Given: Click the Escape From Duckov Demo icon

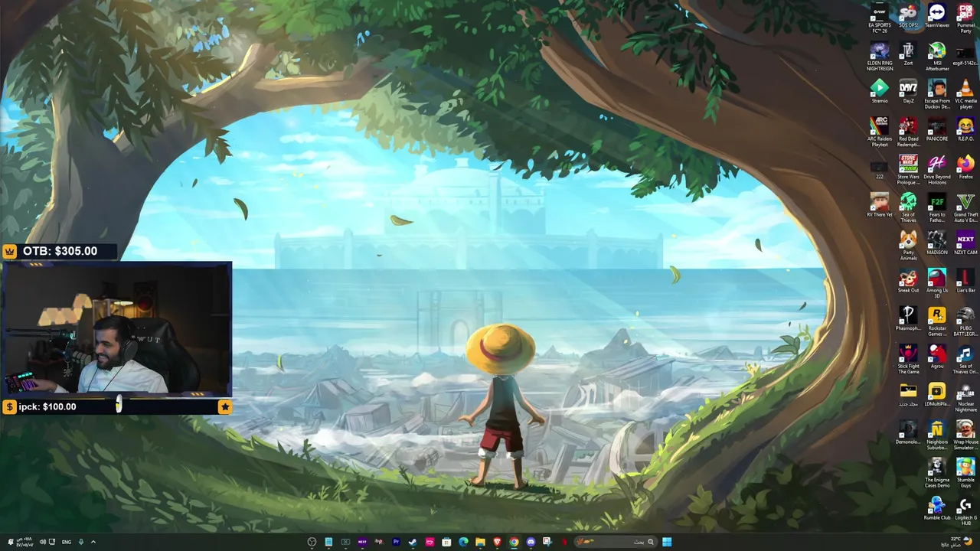Looking at the screenshot, I should (937, 94).
